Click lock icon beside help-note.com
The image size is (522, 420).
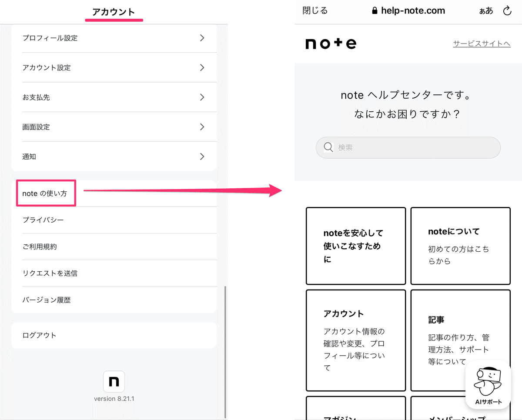(x=375, y=11)
